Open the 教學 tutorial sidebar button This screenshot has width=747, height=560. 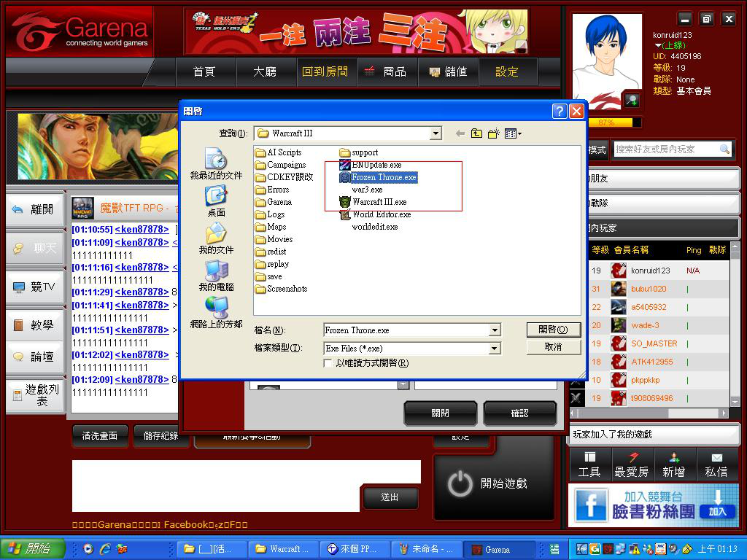(x=35, y=325)
